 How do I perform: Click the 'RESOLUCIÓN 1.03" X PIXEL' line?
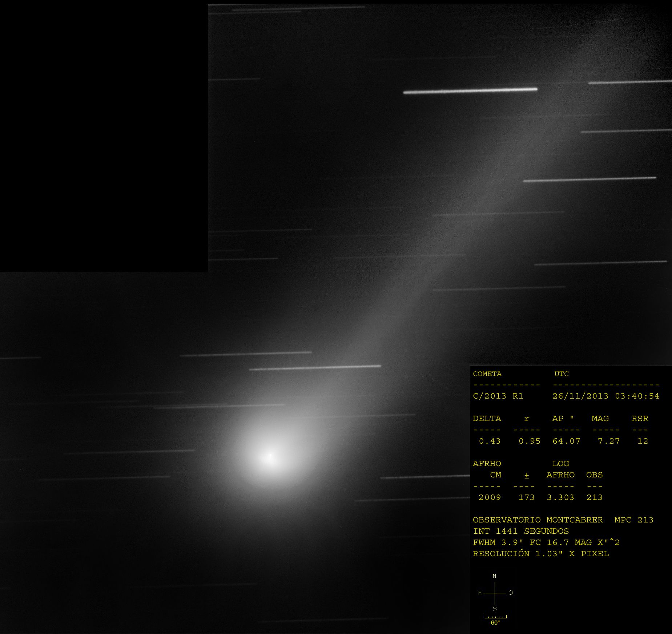point(541,554)
